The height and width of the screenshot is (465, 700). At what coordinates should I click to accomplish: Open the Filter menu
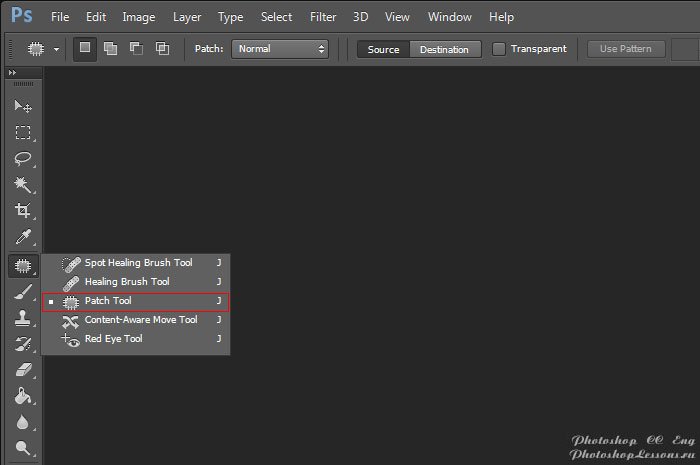323,17
